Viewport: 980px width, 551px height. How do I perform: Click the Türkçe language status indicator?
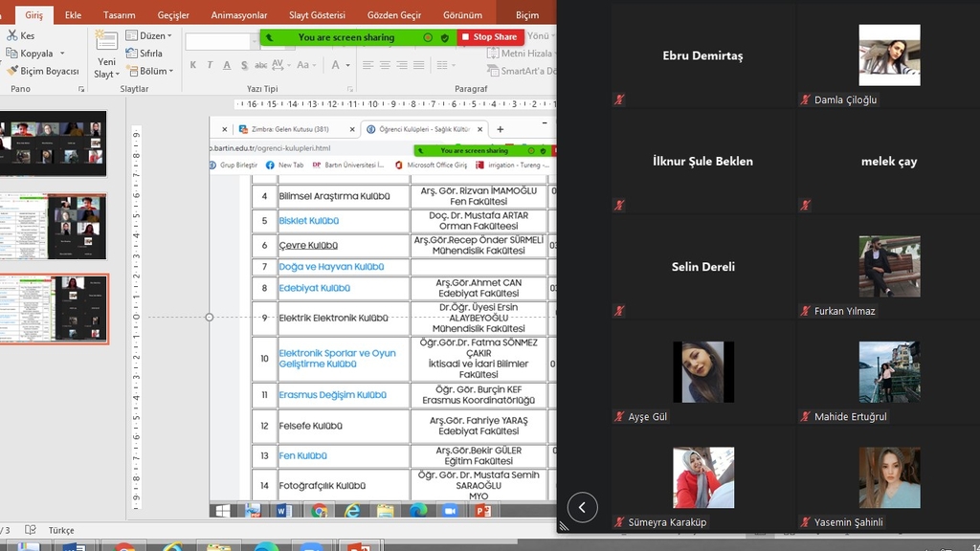tap(60, 530)
